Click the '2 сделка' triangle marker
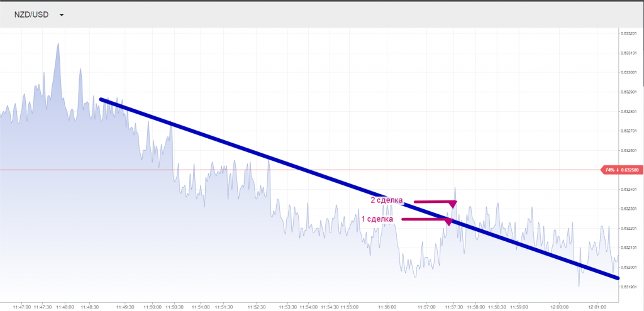The width and height of the screenshot is (644, 311). pyautogui.click(x=453, y=204)
